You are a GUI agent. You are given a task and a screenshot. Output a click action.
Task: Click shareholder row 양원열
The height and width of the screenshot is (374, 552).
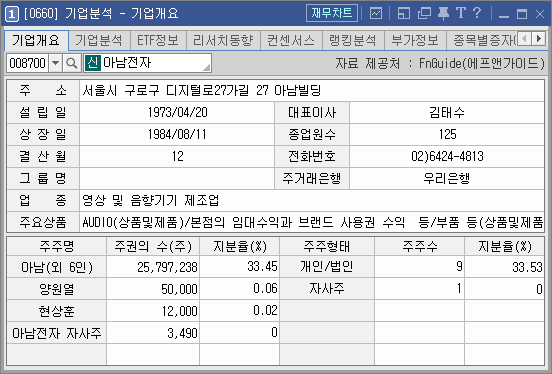point(57,289)
